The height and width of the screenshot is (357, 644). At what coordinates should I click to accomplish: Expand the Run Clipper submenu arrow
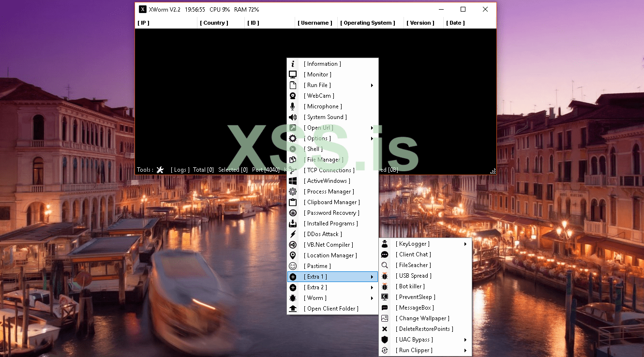point(465,350)
